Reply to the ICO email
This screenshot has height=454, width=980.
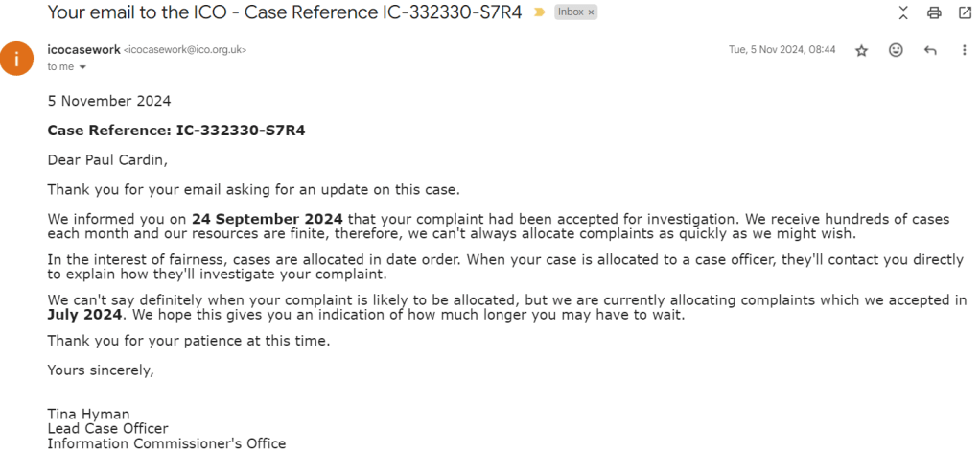929,50
